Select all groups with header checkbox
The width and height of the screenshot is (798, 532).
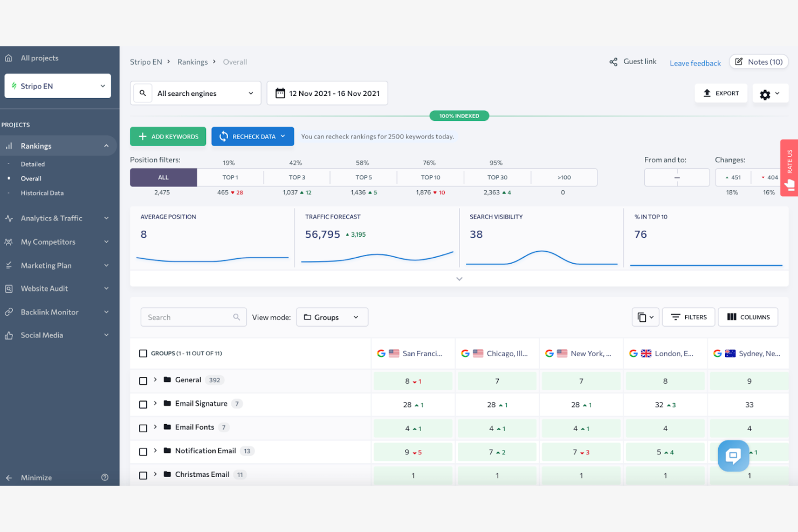(x=143, y=353)
